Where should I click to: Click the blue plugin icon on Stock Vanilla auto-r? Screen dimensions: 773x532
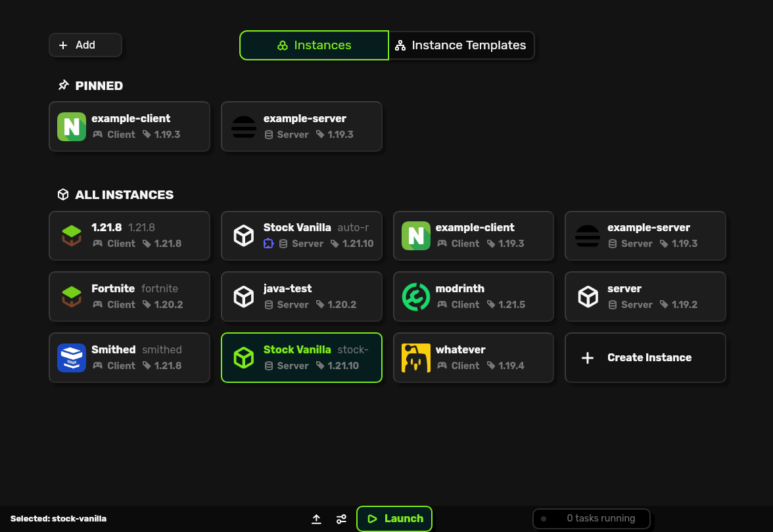tap(268, 243)
